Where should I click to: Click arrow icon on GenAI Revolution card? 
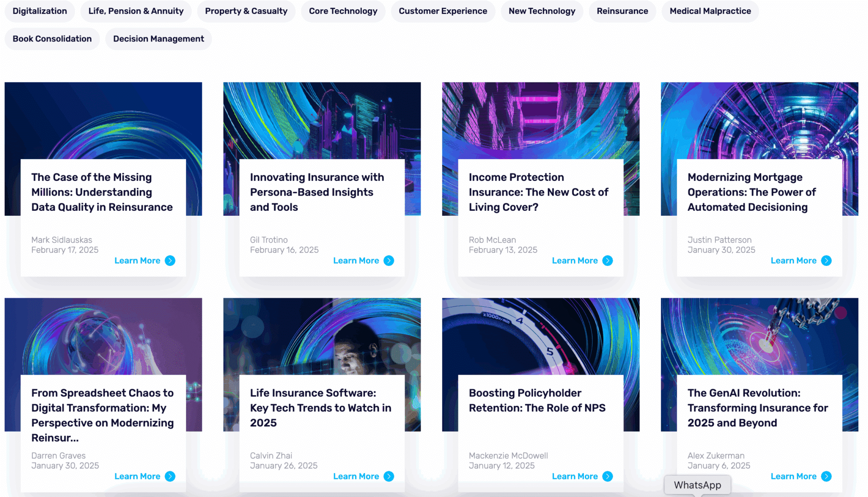pyautogui.click(x=827, y=476)
